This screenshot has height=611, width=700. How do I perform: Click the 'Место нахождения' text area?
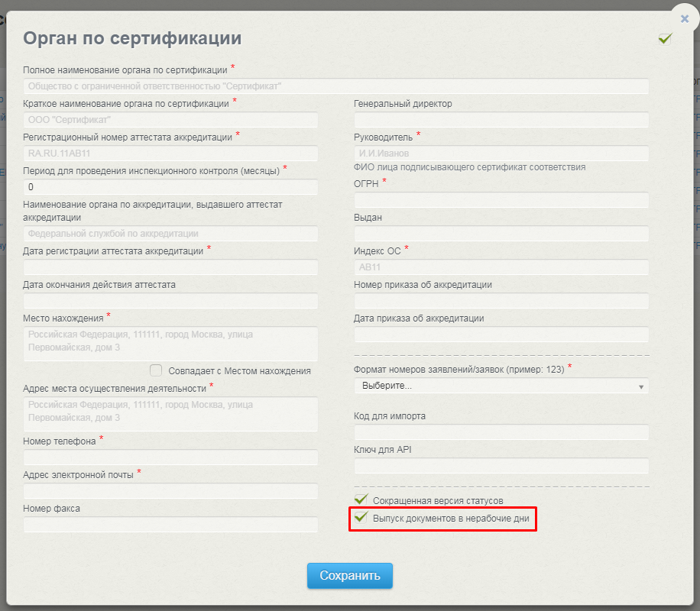point(170,344)
